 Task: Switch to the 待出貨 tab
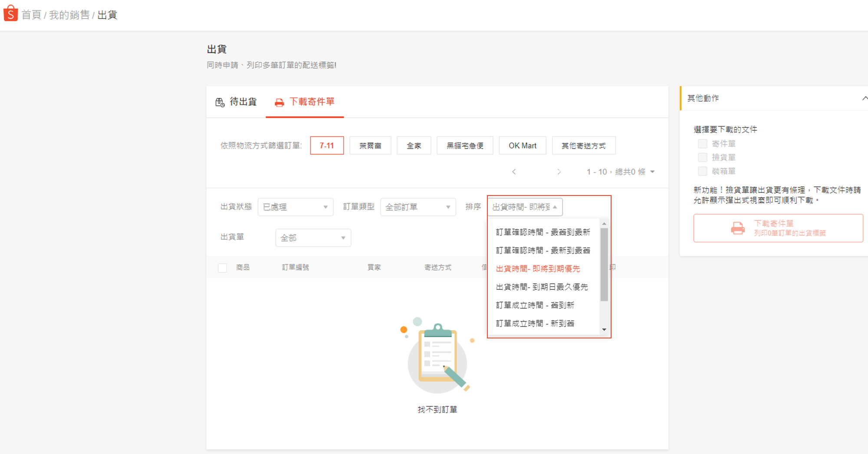237,102
